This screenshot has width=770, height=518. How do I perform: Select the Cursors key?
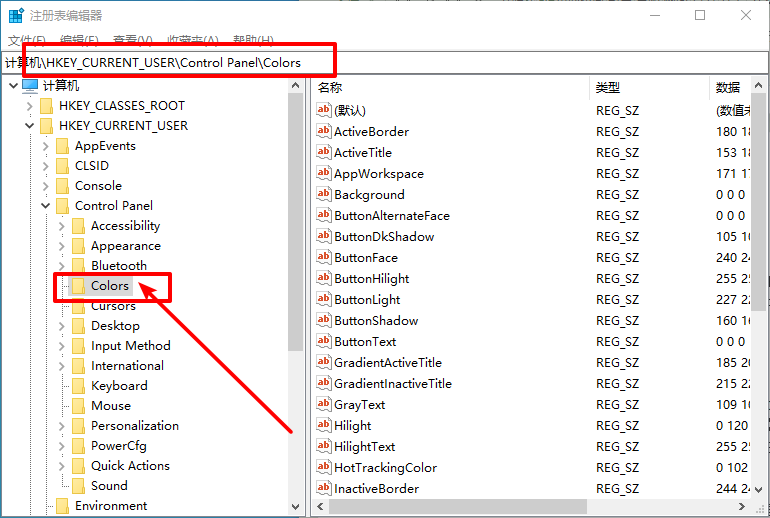[x=113, y=306]
